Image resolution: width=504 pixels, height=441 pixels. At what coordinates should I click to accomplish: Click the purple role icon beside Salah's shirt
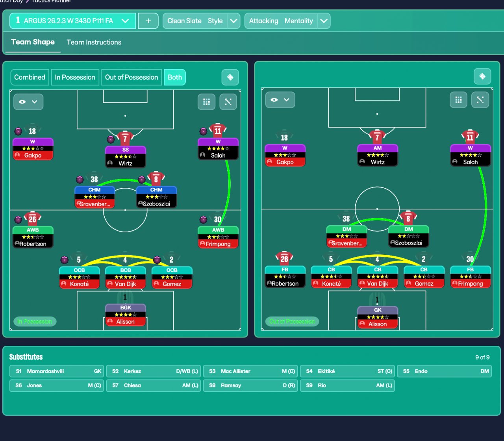tap(203, 131)
